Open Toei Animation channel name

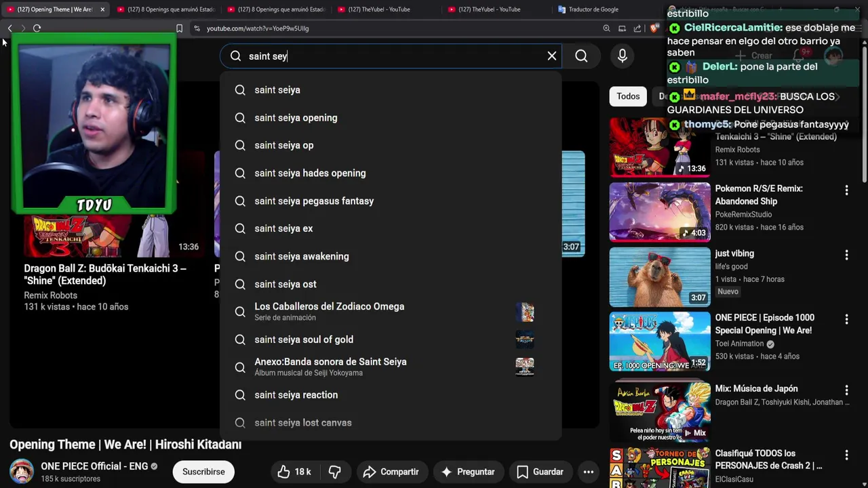(x=739, y=344)
